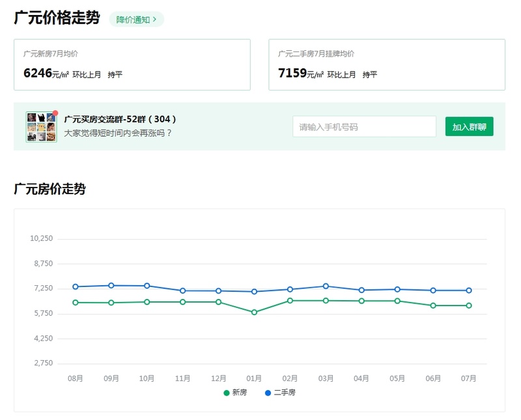Viewport: 521px width, 420px height.
Task: Open the 广元新房7月均价 price card
Action: pyautogui.click(x=132, y=64)
